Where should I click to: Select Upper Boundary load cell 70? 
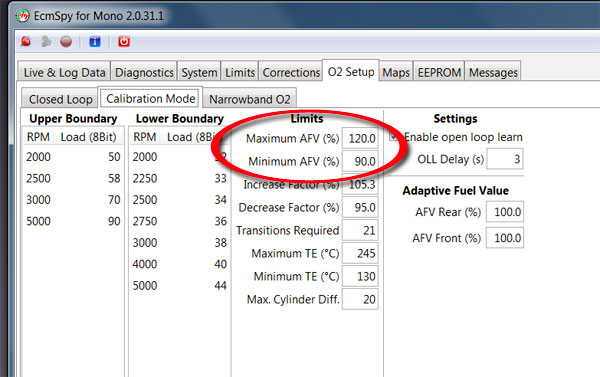[x=114, y=199]
